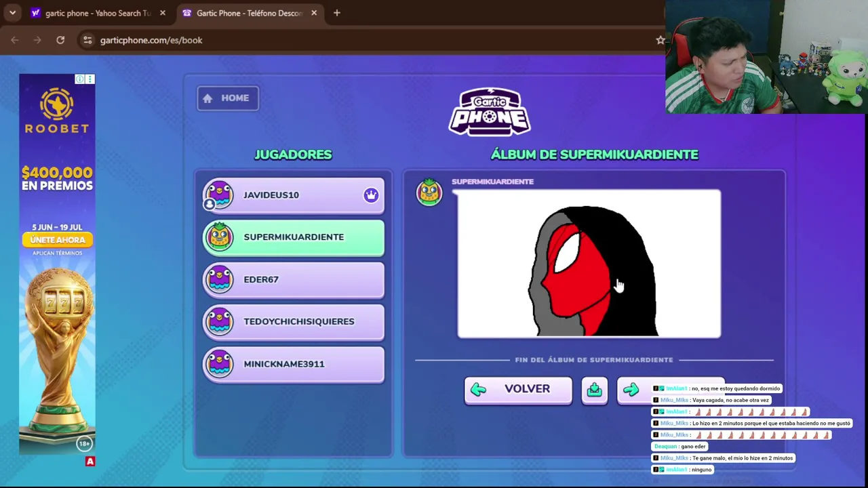Open EDER67's album

click(294, 279)
